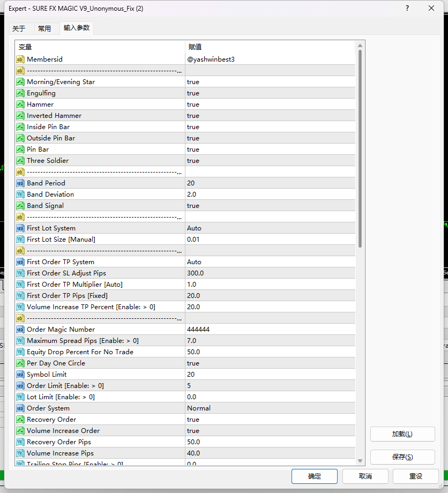Click the icon next to Recovery Order Pips
448x493 pixels.
[20, 442]
